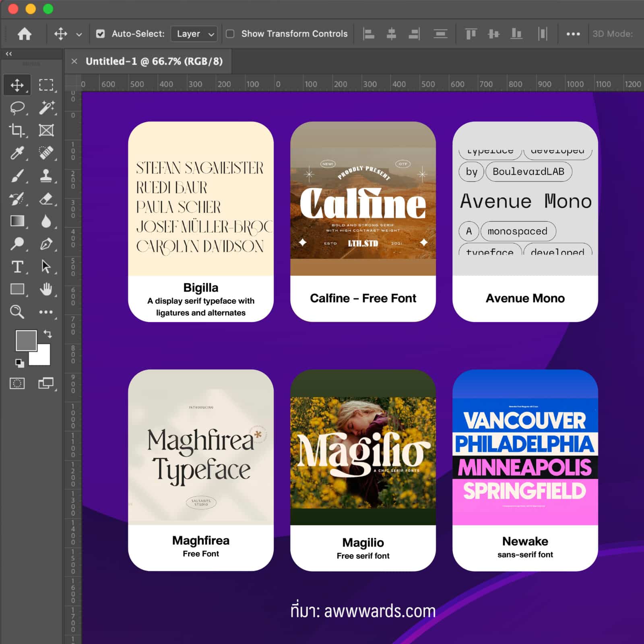The height and width of the screenshot is (644, 644).
Task: Open the Layer auto-select dropdown
Action: [194, 34]
